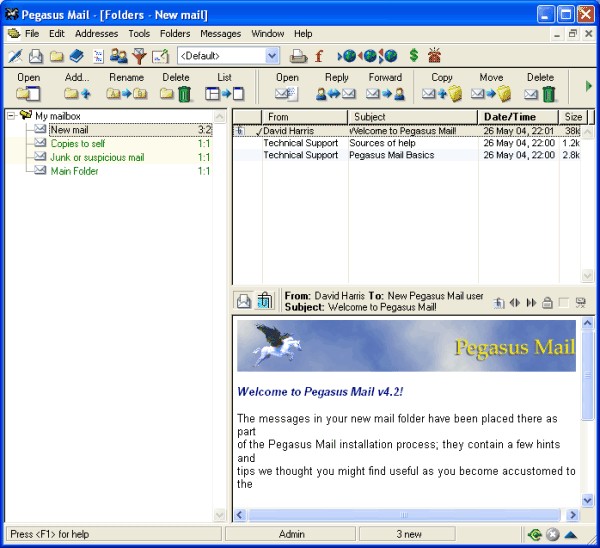Image resolution: width=600 pixels, height=548 pixels.
Task: Click the blue up-triangle status bar icon
Action: point(571,535)
